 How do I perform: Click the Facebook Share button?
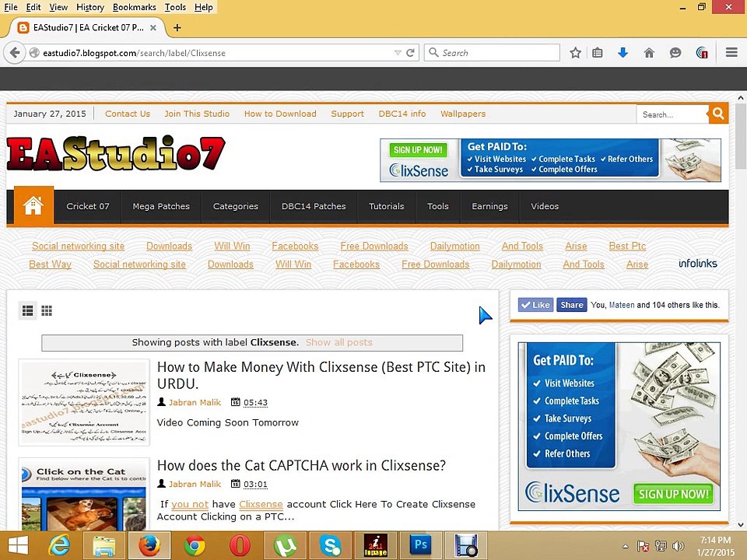571,305
